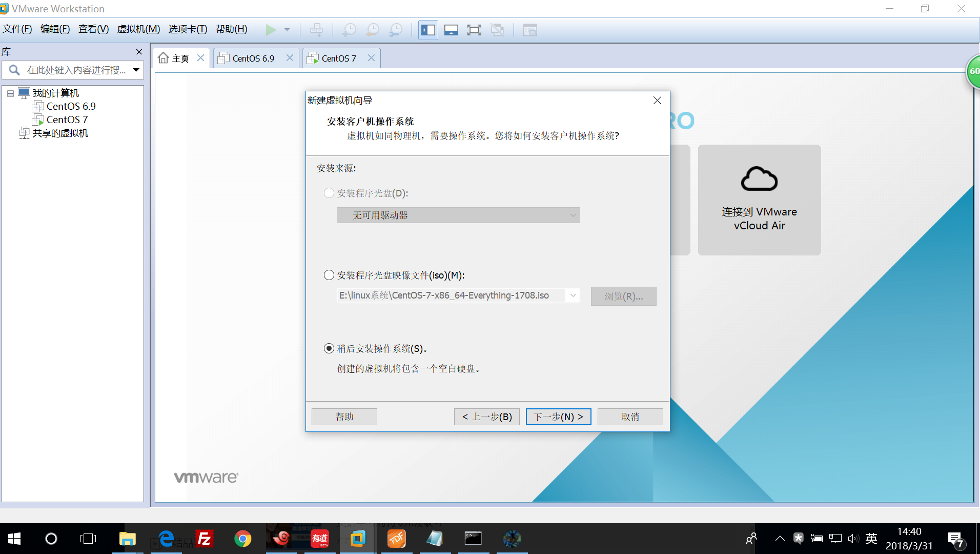980x554 pixels.
Task: Open FileZilla from the taskbar
Action: [x=204, y=539]
